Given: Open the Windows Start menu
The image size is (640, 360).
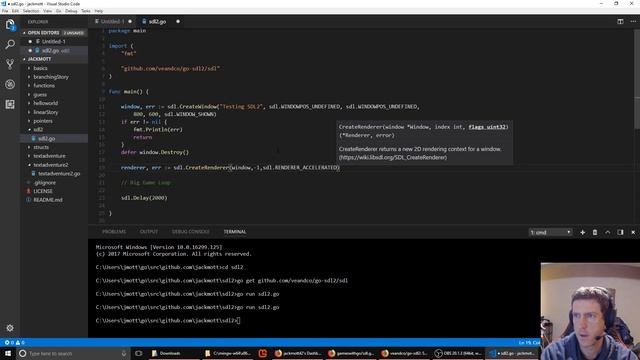Looking at the screenshot, I should tap(8, 353).
